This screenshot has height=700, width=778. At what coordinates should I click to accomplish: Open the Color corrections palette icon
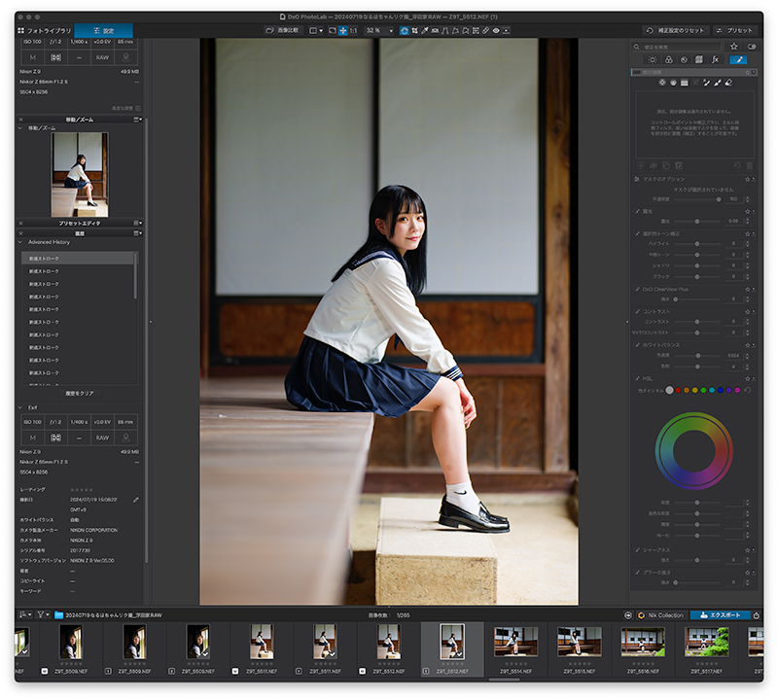669,59
